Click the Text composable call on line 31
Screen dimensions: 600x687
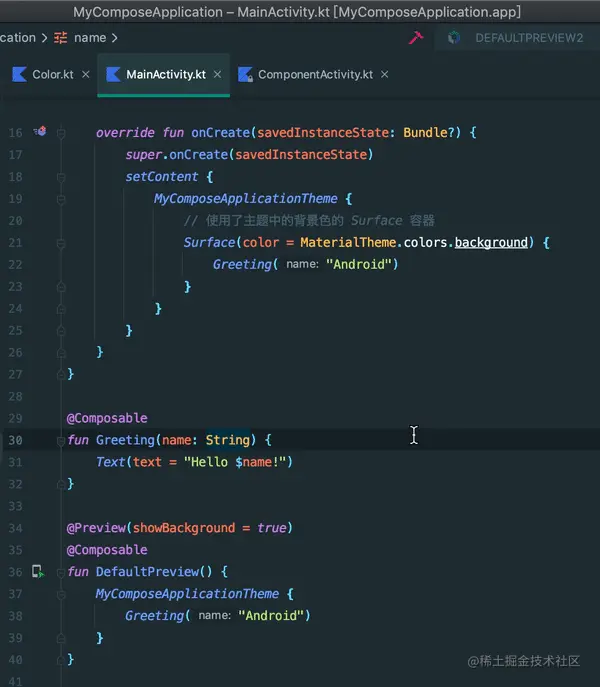[110, 462]
